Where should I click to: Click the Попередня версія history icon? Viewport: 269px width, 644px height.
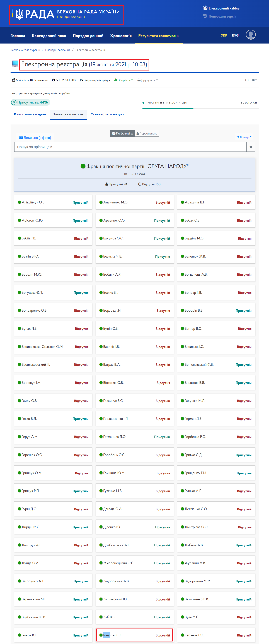[x=205, y=16]
